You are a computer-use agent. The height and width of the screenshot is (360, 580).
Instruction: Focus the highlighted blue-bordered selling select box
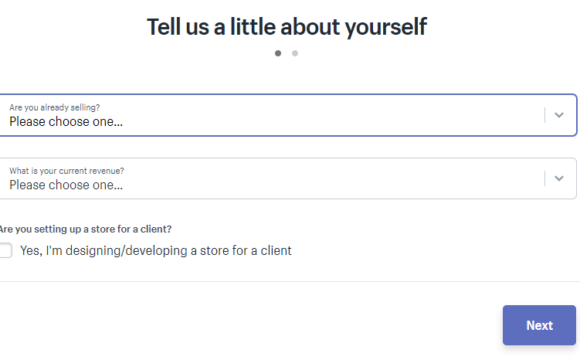288,115
